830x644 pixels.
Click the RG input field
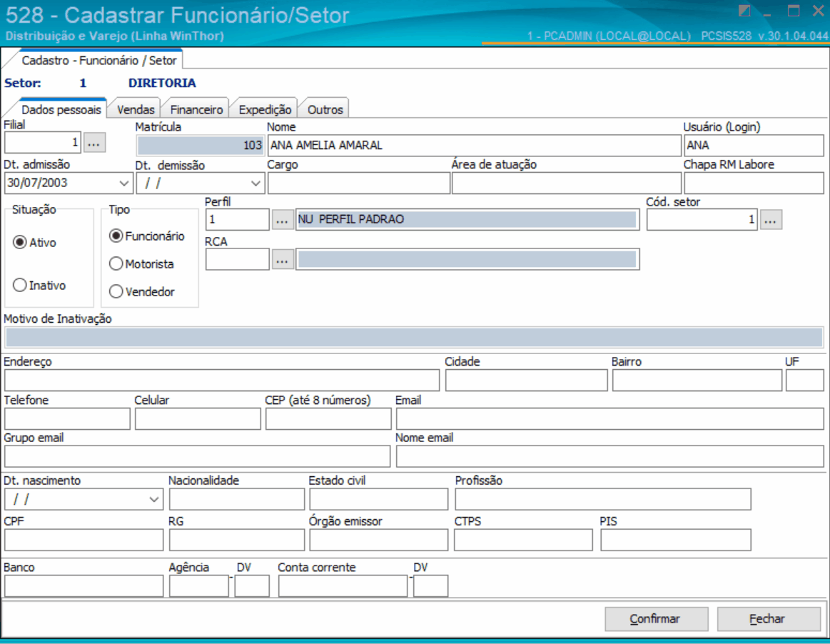(x=237, y=540)
